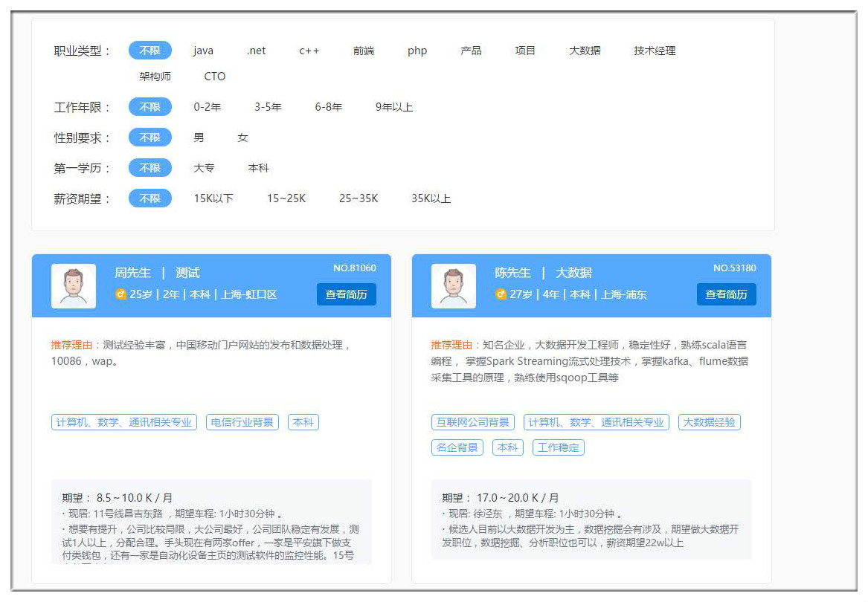
Task: Click the male gender icon on 陈先生's card
Action: click(x=501, y=294)
